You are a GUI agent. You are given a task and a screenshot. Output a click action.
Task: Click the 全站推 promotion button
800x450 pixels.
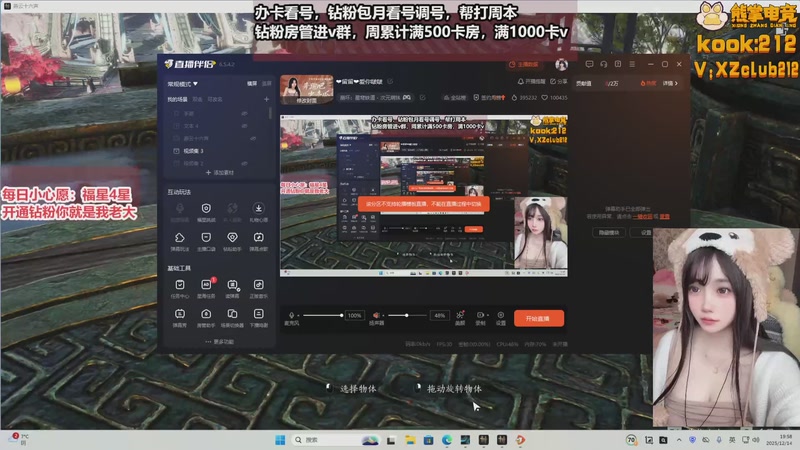(455, 97)
